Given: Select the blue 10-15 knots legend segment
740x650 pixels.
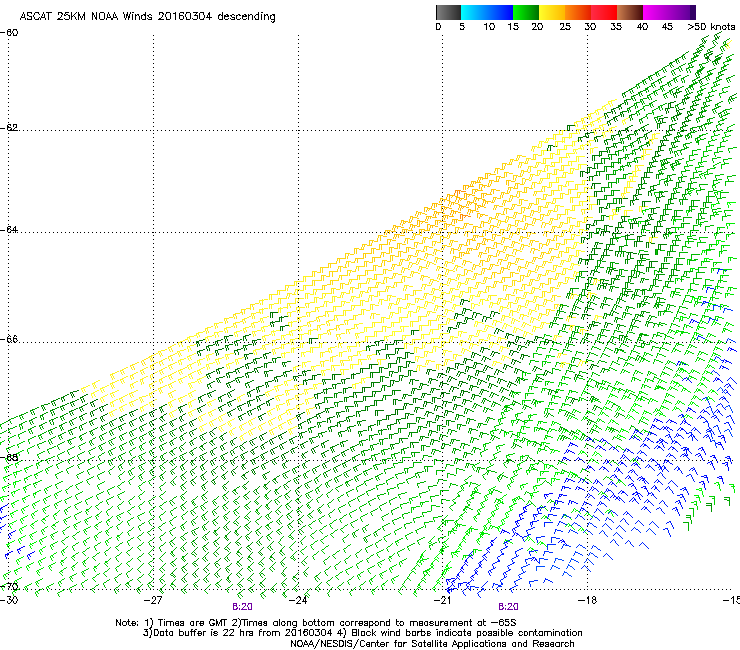Looking at the screenshot, I should [x=500, y=12].
